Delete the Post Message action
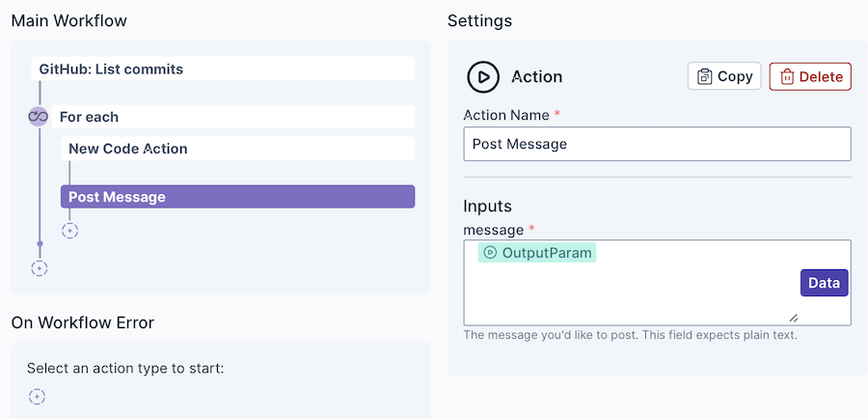Screen dimensions: 868x419 pyautogui.click(x=810, y=76)
